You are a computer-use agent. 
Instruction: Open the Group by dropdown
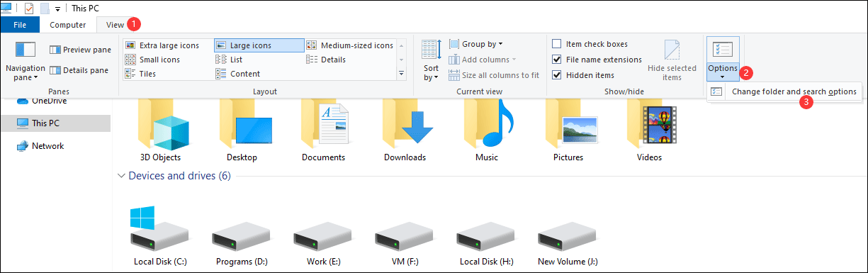[x=475, y=44]
